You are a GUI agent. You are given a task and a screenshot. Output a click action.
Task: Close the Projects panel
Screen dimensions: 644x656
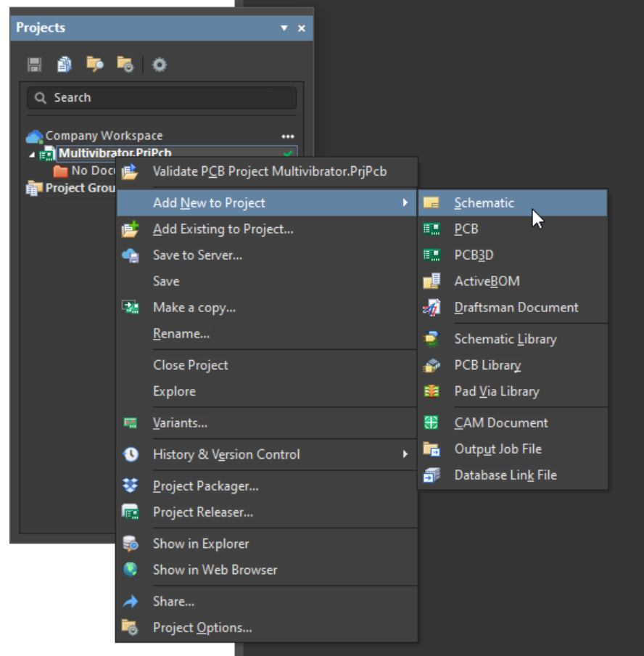[302, 28]
